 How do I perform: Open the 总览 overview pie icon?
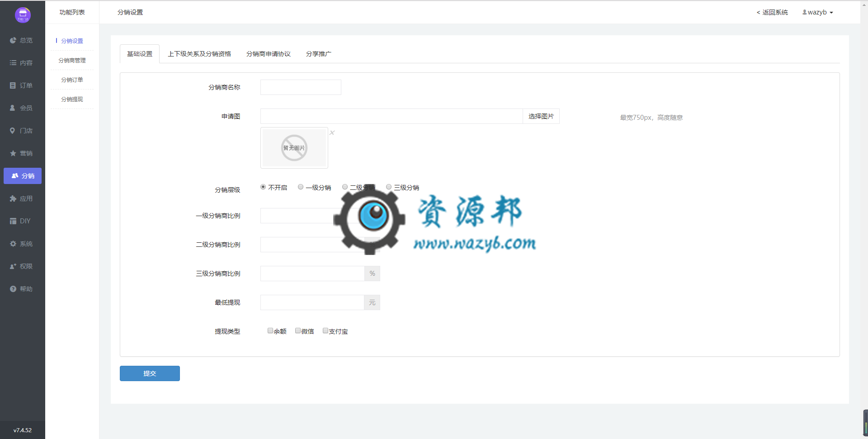click(x=13, y=40)
